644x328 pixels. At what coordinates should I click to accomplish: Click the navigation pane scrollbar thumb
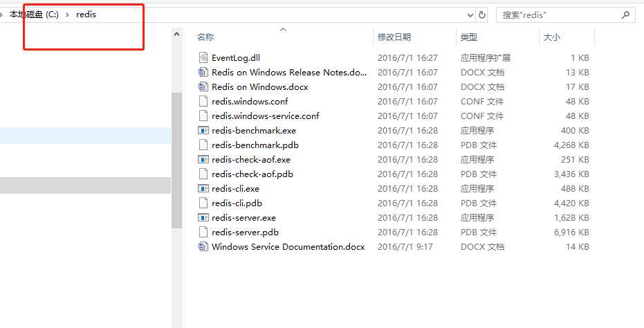click(176, 161)
